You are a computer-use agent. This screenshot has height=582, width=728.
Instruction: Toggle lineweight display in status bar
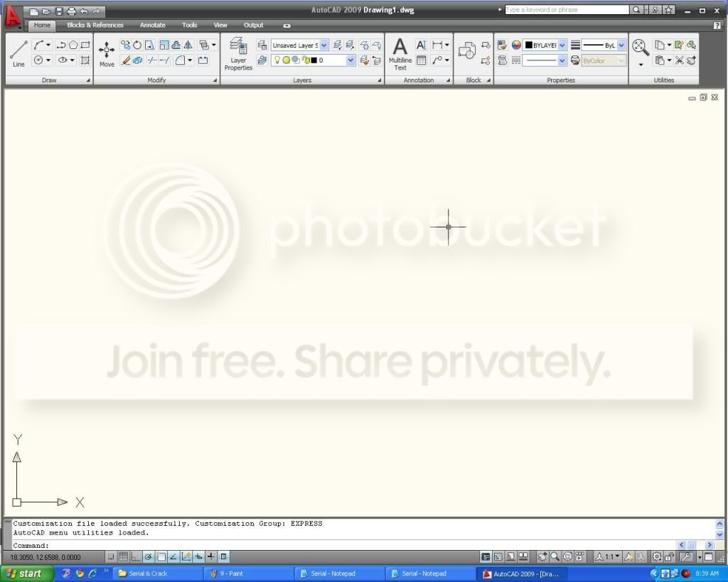(211, 556)
